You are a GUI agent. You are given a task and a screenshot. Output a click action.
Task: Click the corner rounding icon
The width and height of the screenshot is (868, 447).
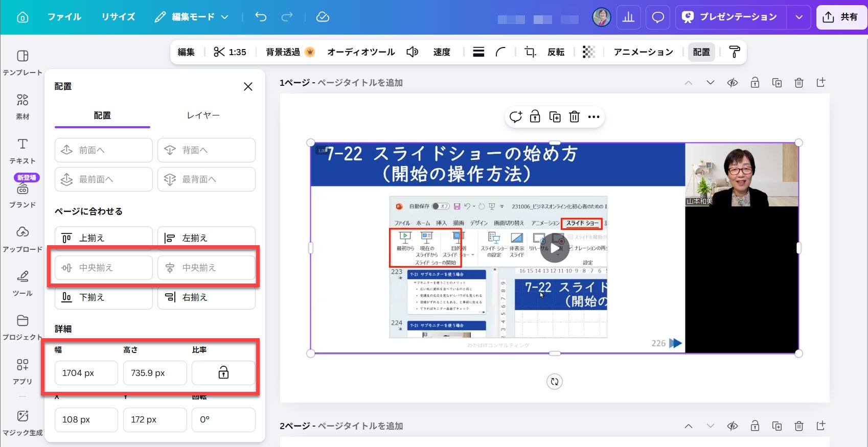pos(500,52)
